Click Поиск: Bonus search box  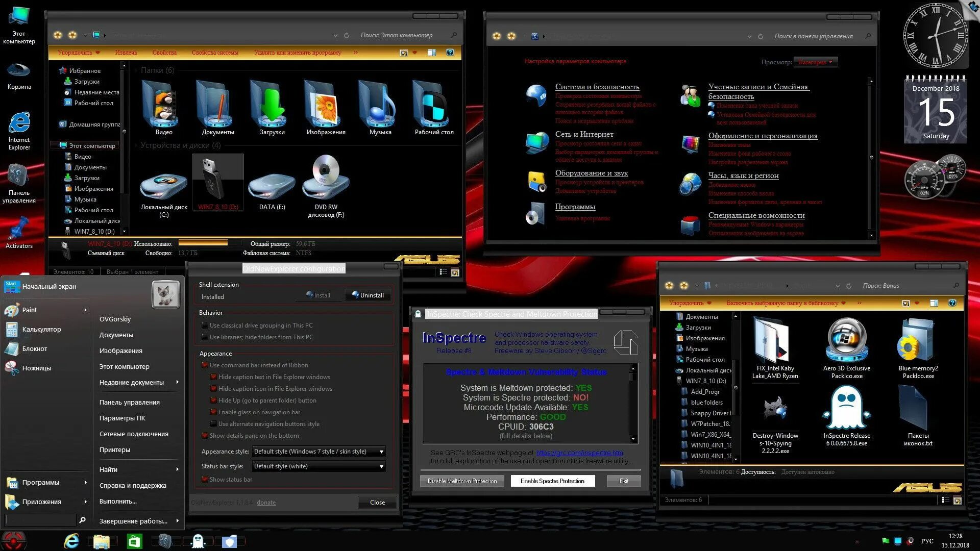pos(910,286)
